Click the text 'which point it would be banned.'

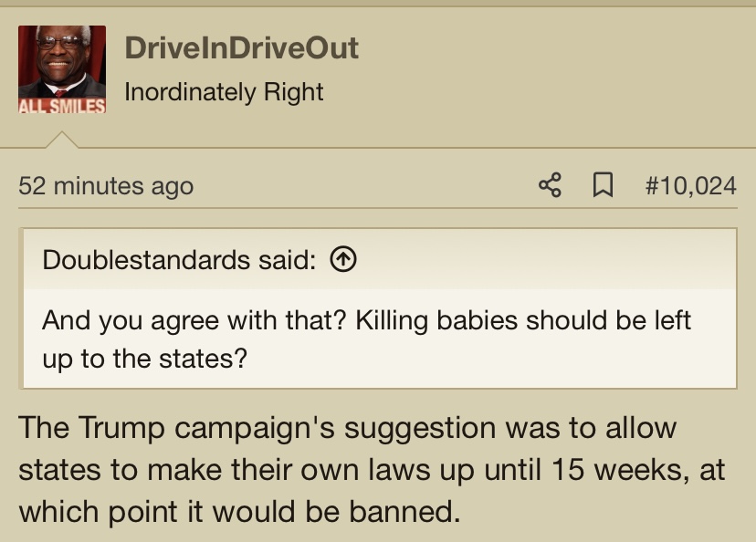pyautogui.click(x=239, y=511)
